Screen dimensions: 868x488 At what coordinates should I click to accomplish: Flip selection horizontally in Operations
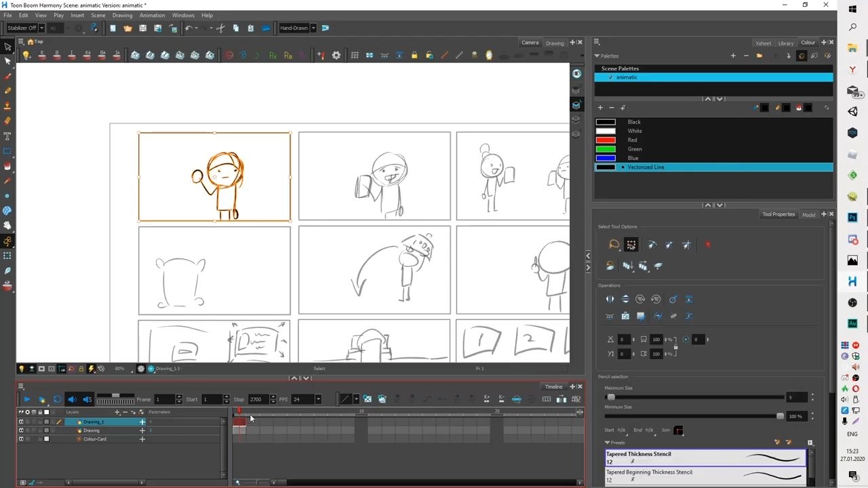click(610, 299)
